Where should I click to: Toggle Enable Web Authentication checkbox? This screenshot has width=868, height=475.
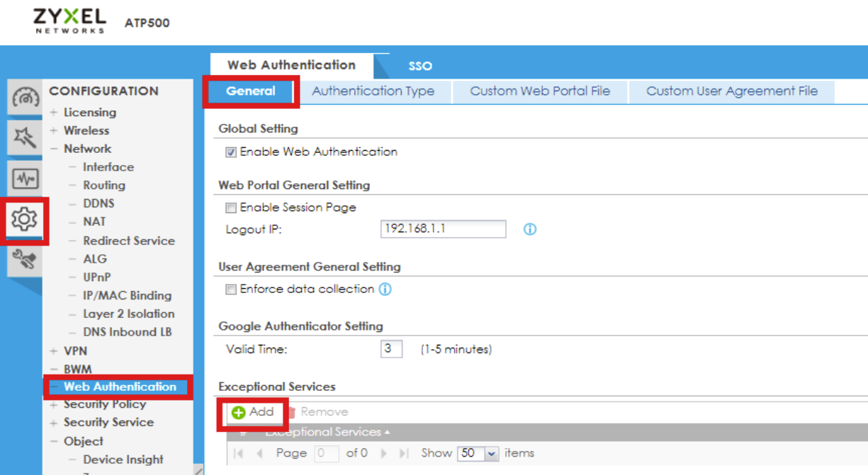pos(230,152)
